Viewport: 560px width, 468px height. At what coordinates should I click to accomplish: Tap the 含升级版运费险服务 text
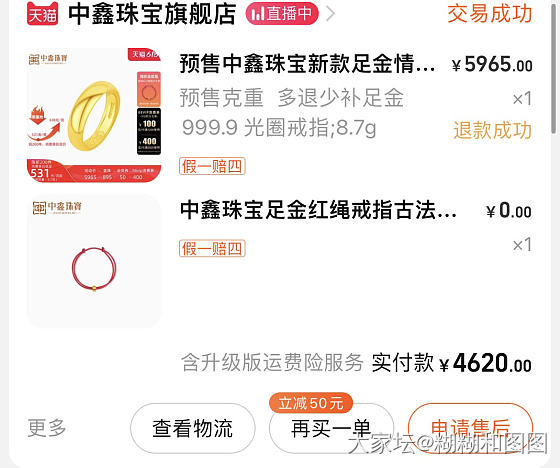coord(272,363)
